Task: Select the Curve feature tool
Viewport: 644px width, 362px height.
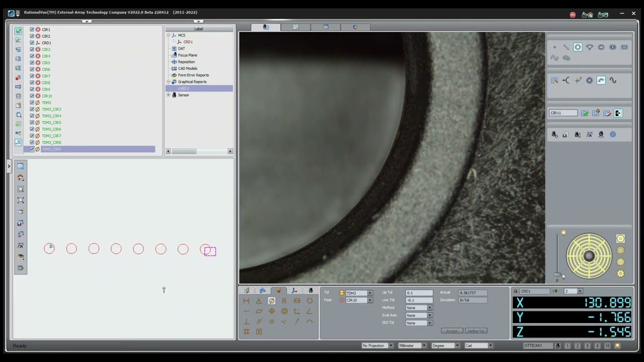Action: [554, 58]
